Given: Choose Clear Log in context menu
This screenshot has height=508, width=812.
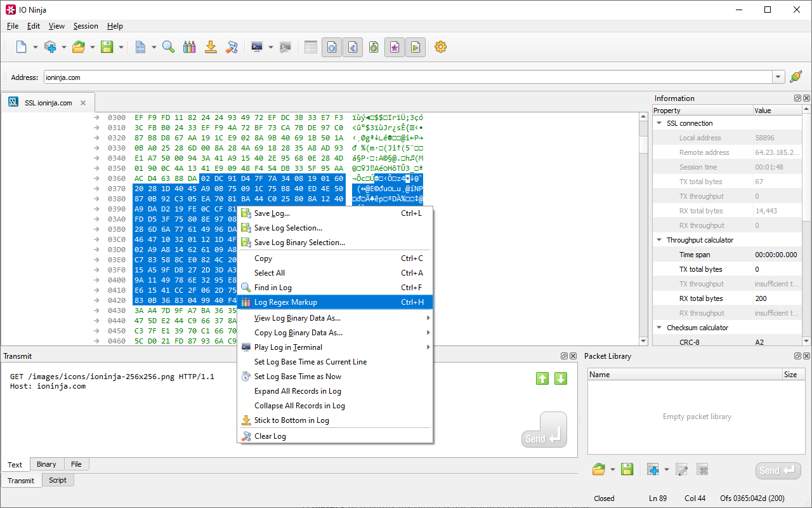Looking at the screenshot, I should (x=335, y=436).
